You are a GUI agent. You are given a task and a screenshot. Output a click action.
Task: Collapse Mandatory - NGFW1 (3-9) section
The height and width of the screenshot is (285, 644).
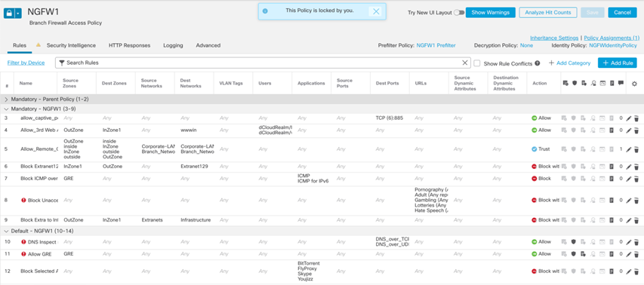(6, 109)
